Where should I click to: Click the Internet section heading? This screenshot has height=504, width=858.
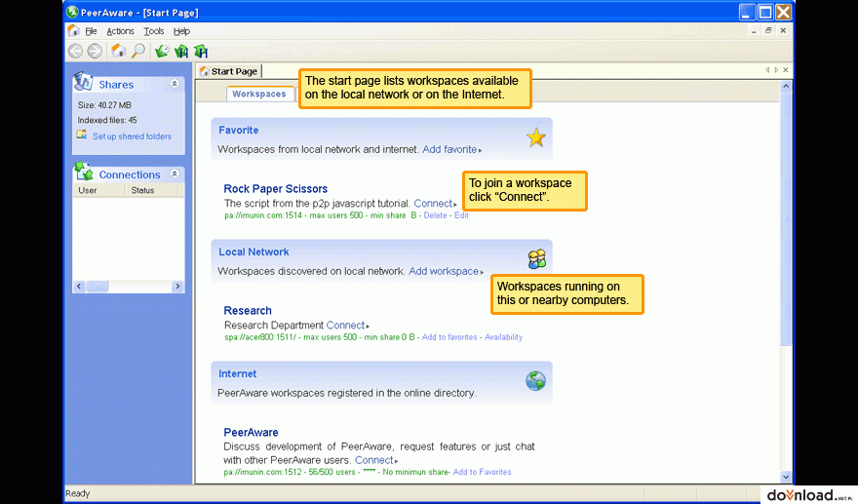[238, 373]
